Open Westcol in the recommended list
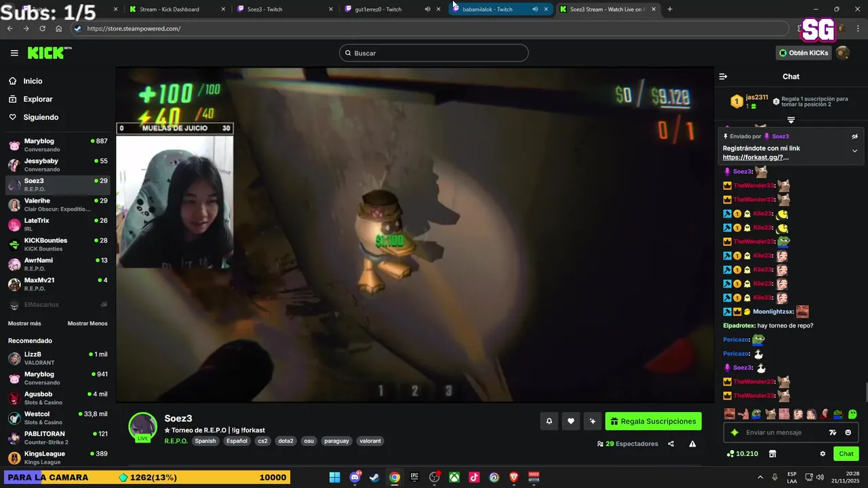 (58, 418)
